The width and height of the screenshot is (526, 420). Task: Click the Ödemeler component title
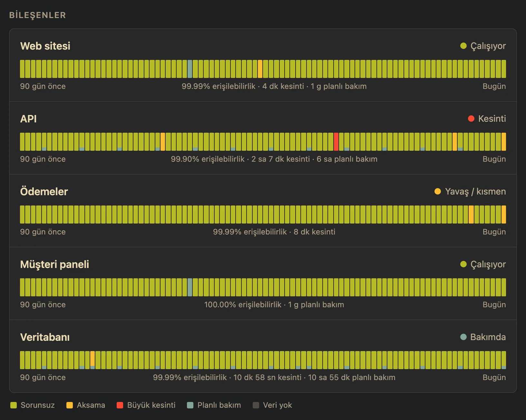44,192
